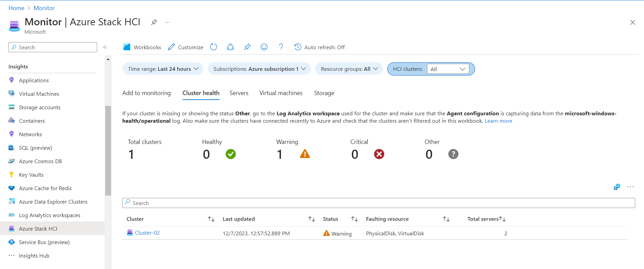Click the Customize pencil button

[x=186, y=47]
